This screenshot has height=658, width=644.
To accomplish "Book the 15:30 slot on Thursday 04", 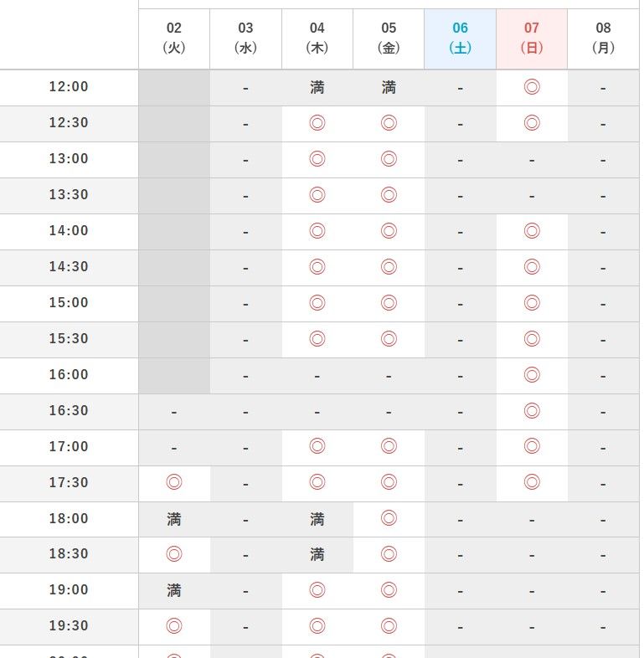I will (x=317, y=339).
